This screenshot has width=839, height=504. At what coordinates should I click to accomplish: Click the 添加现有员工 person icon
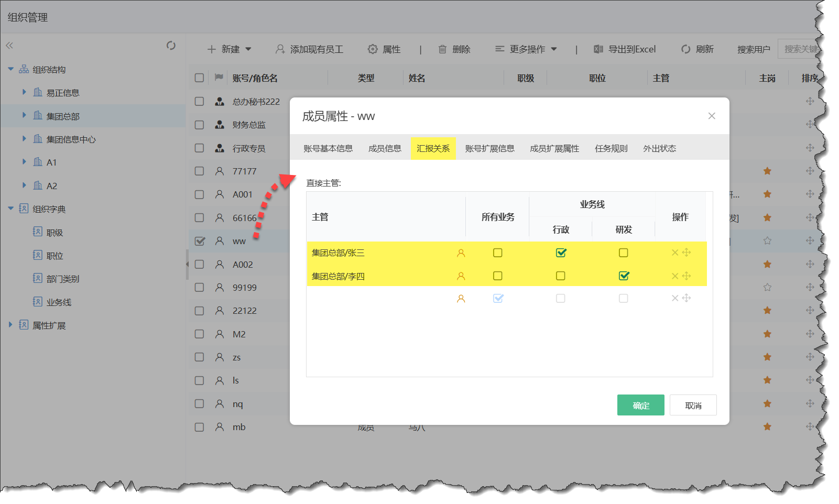[278, 49]
